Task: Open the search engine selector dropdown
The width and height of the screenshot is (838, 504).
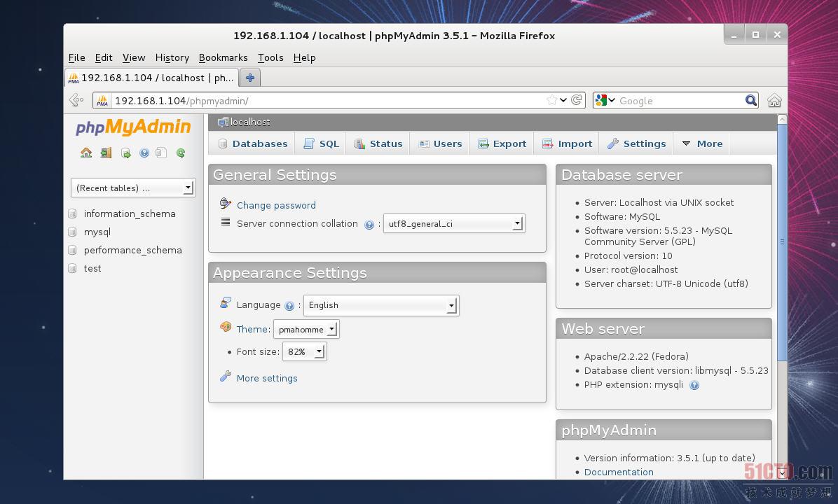Action: click(x=605, y=100)
